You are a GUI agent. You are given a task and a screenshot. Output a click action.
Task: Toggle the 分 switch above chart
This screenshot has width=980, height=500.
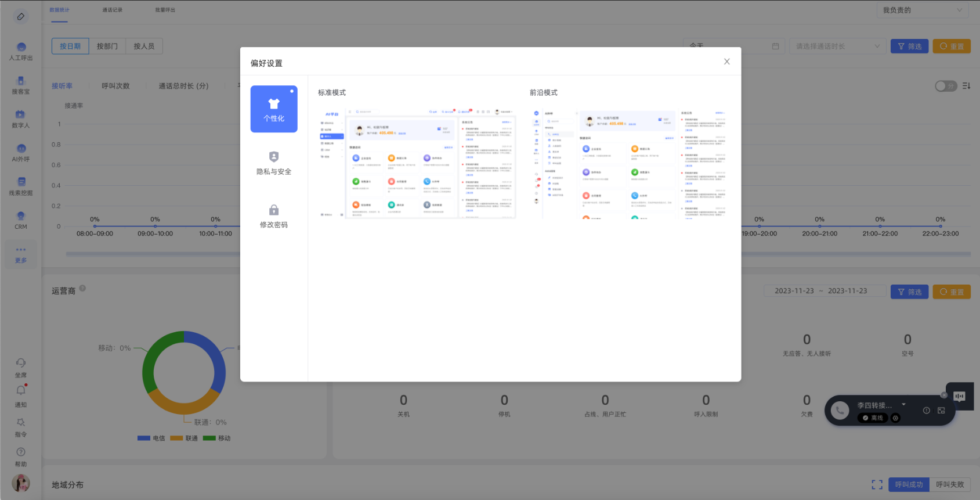(x=945, y=86)
